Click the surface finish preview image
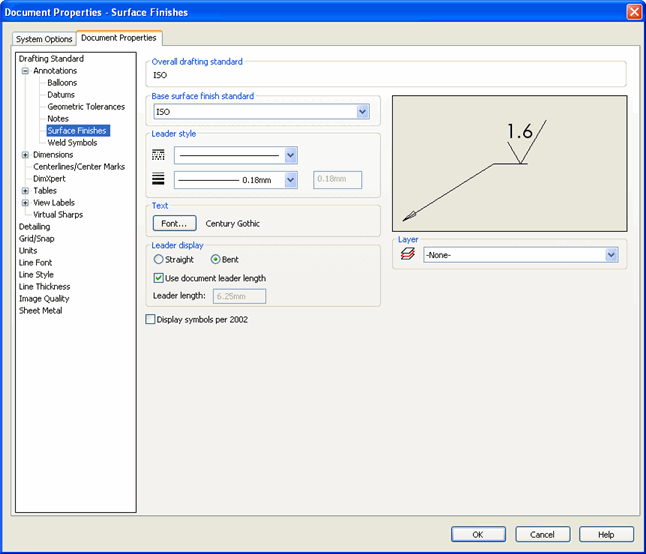The width and height of the screenshot is (646, 554). 510,164
